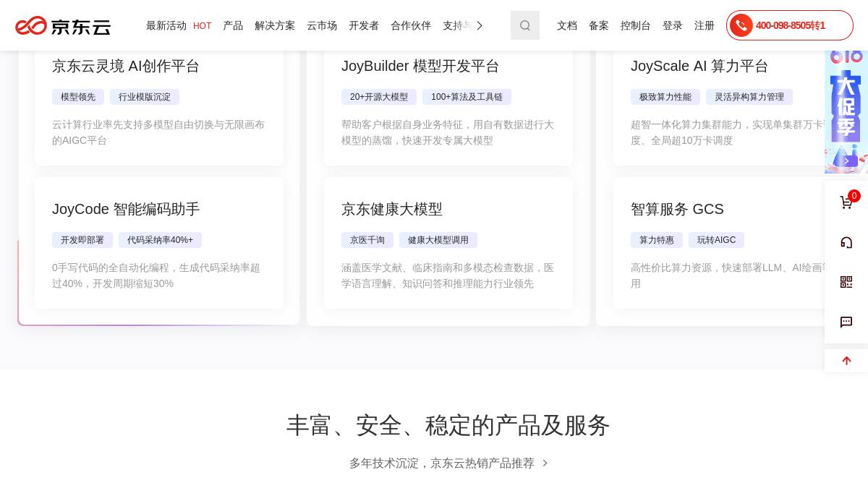The width and height of the screenshot is (868, 488).
Task: Open the 合作伙伴 menu
Action: coord(411,25)
